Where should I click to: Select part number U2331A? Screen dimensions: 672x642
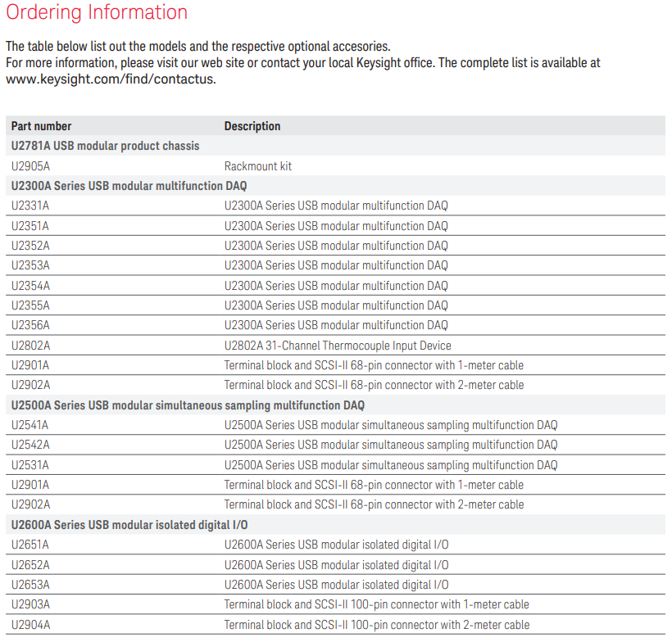coord(30,206)
